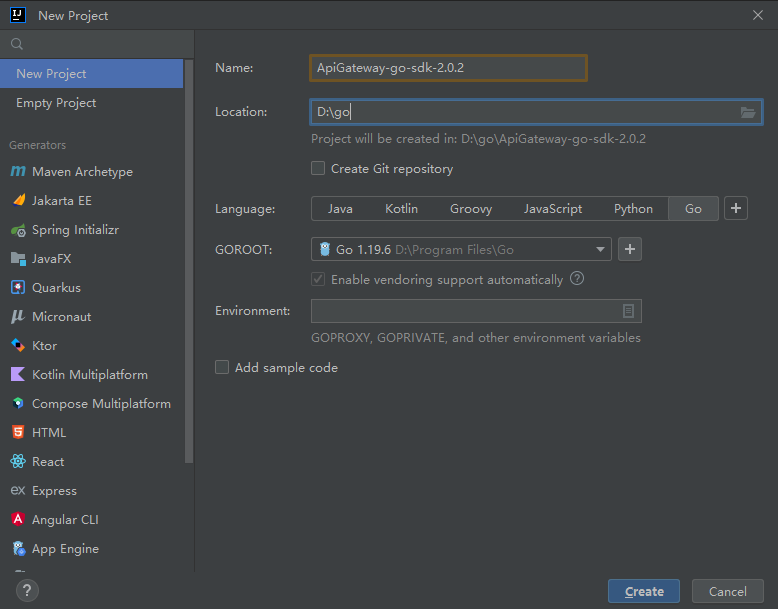This screenshot has height=609, width=778.
Task: Click the project Name input field
Action: point(448,68)
